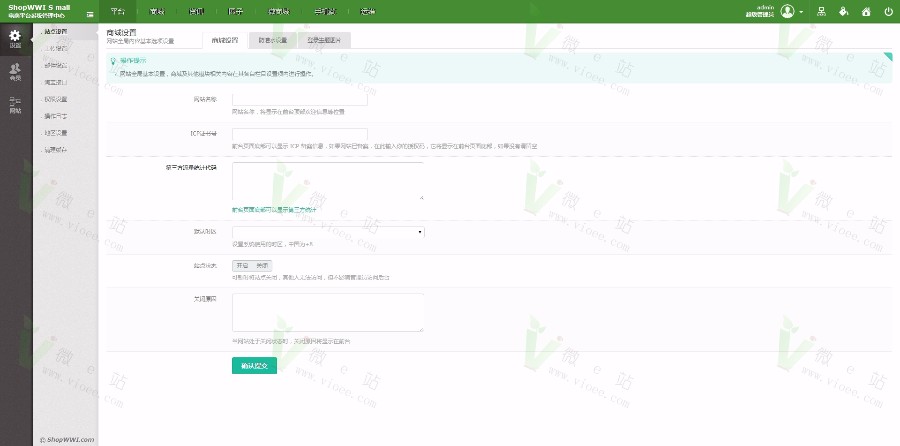Switch to the 微商城 top navigation tab

[x=278, y=11]
